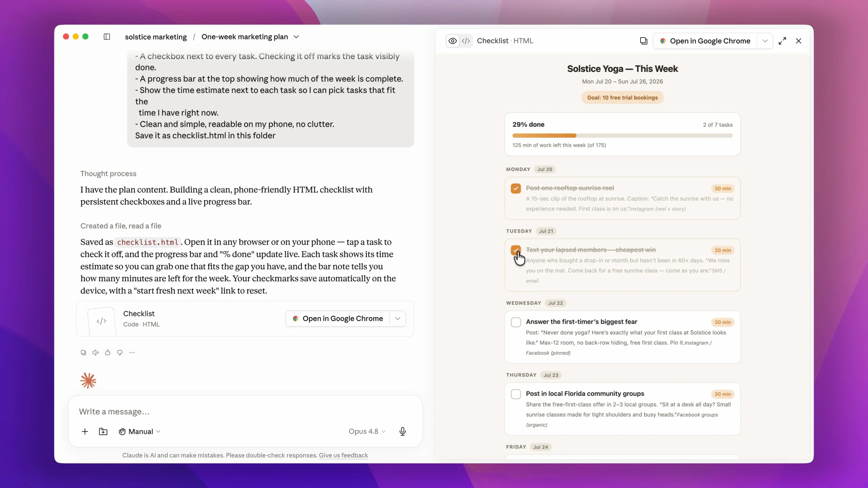Open the Manual mode dropdown
868x488 pixels.
(139, 431)
